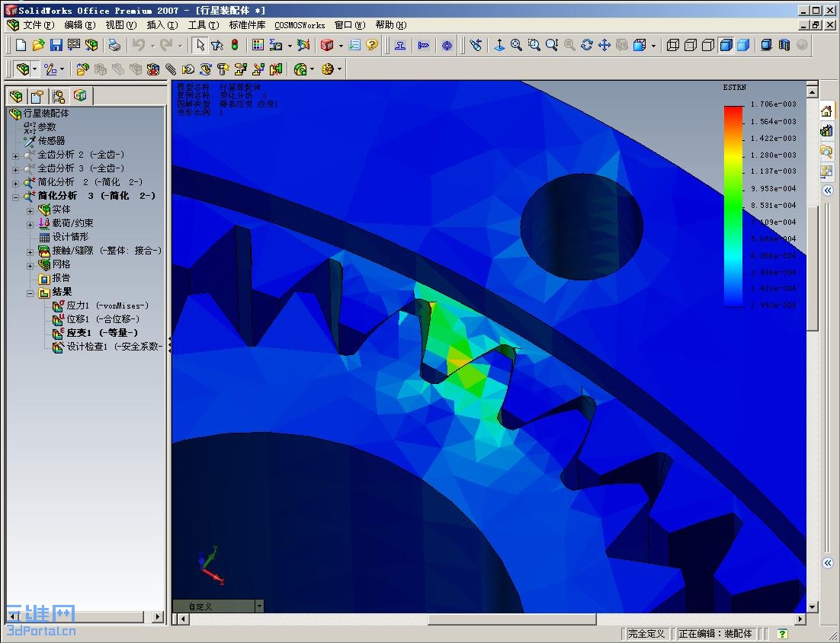This screenshot has width=840, height=643.
Task: Open a file with the Open folder icon
Action: tap(38, 45)
